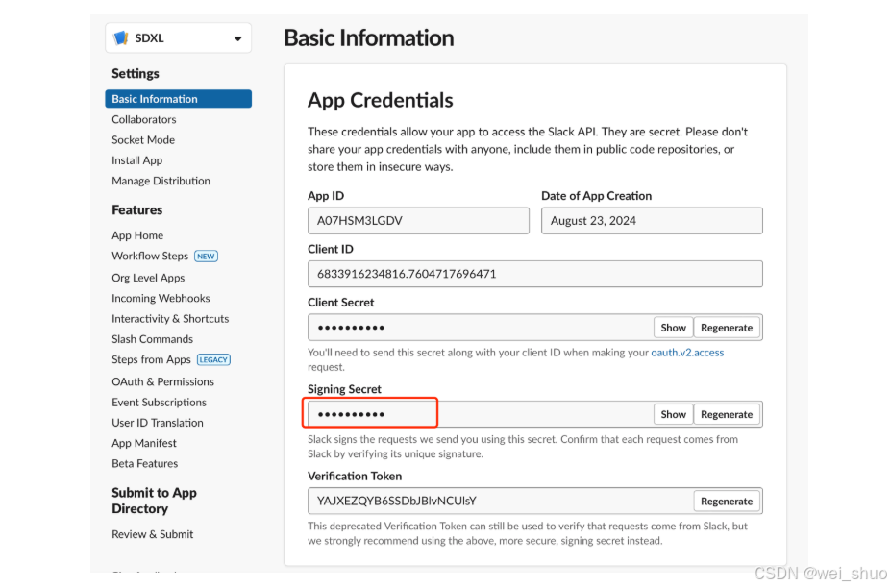Viewport: 891px width, 588px height.
Task: Open Interactivity & Shortcuts settings
Action: click(170, 319)
